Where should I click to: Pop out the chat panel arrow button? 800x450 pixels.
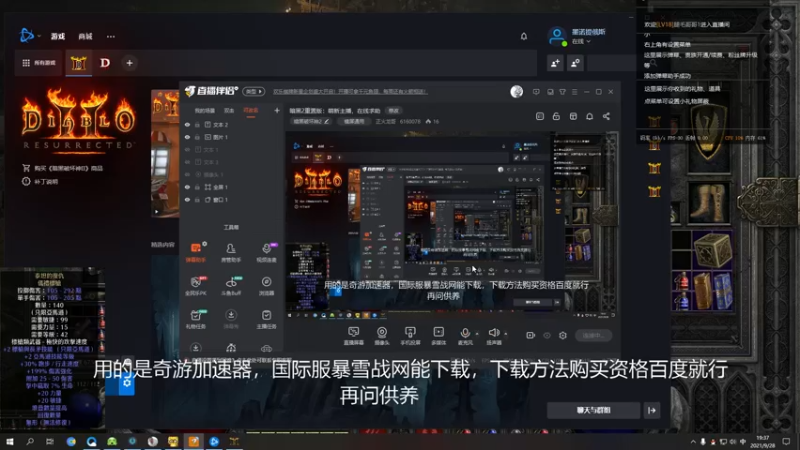click(652, 410)
